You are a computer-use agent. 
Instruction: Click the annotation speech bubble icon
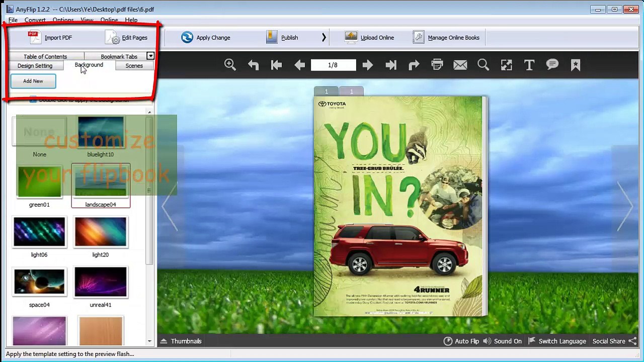552,65
